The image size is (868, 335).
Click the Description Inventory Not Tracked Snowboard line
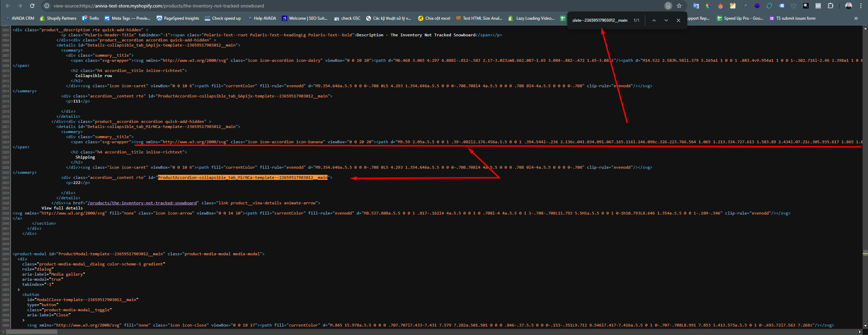click(x=281, y=35)
